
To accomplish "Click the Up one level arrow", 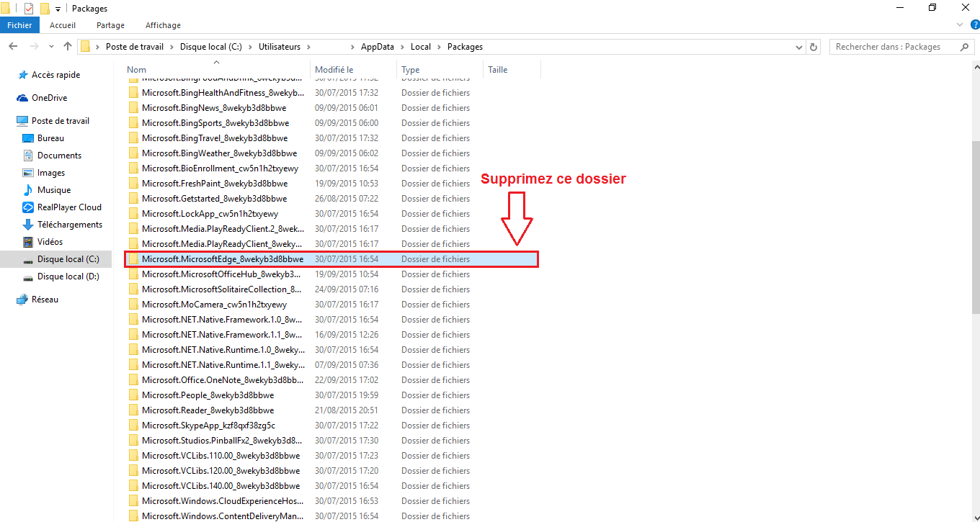I will (x=68, y=47).
